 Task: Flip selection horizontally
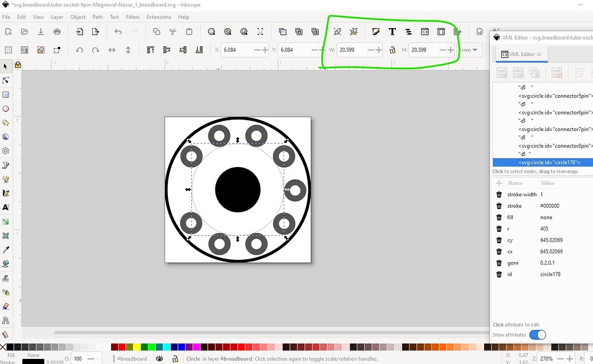tap(112, 50)
